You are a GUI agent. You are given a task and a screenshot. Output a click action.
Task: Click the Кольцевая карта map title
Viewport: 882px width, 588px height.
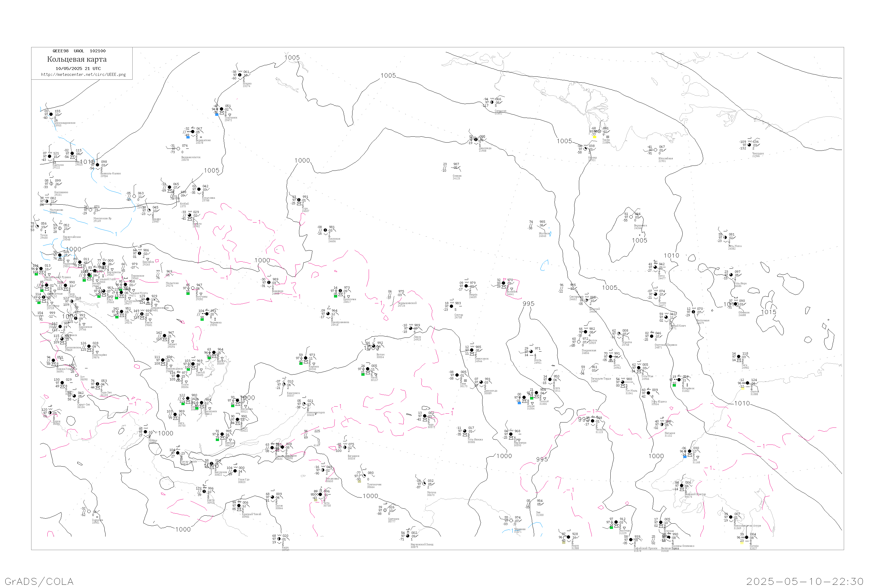point(77,59)
